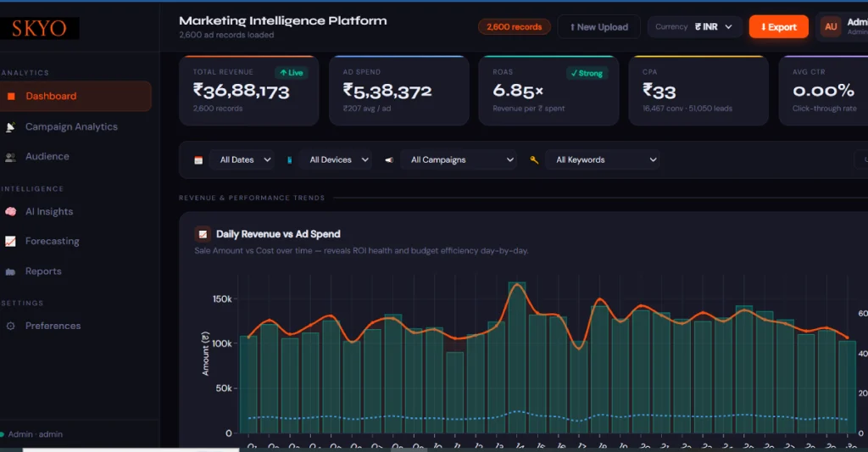This screenshot has width=868, height=452.
Task: Click the CPA value ₹33
Action: [x=659, y=91]
